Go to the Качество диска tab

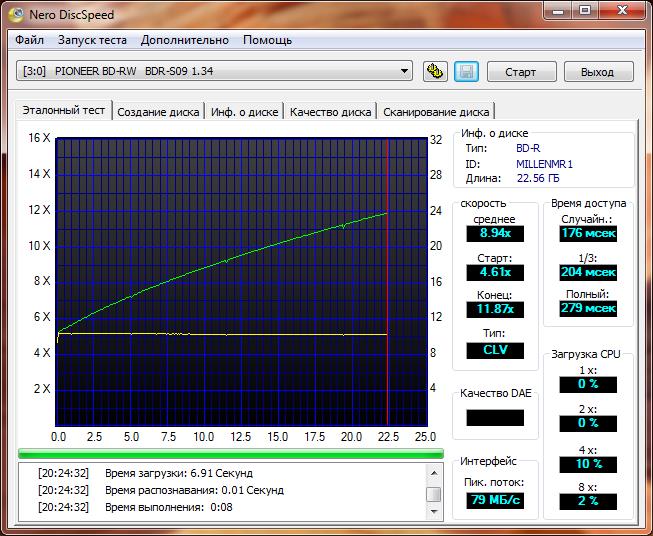(x=330, y=112)
